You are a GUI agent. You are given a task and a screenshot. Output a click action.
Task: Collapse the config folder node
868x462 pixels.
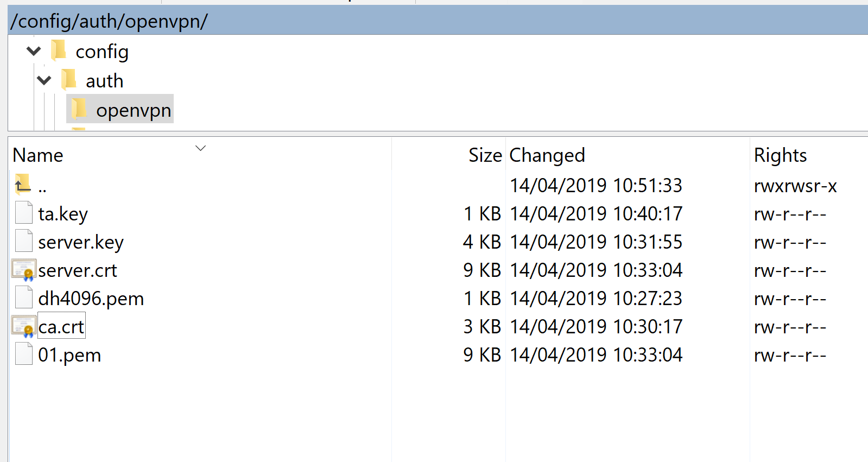point(33,50)
